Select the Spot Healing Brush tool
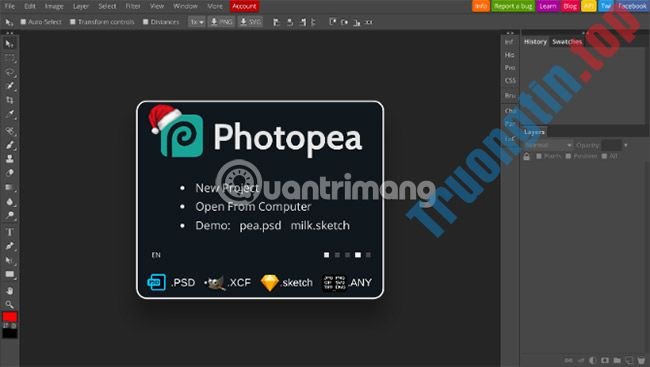This screenshot has height=367, width=650. coord(9,131)
